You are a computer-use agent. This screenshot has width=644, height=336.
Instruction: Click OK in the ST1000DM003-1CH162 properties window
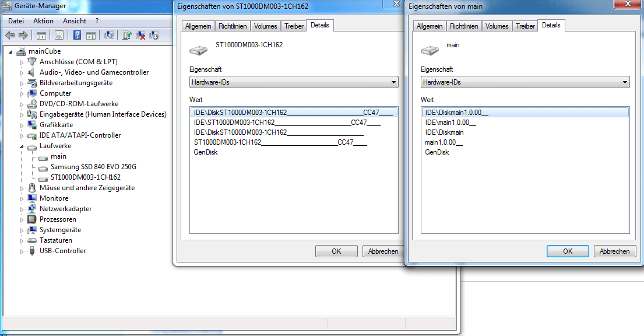[336, 251]
